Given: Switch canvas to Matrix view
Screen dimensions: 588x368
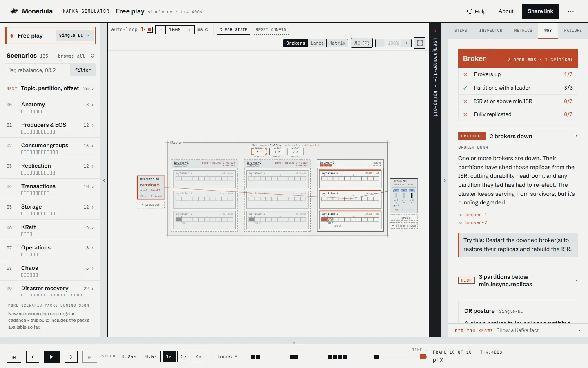Looking at the screenshot, I should [x=337, y=43].
